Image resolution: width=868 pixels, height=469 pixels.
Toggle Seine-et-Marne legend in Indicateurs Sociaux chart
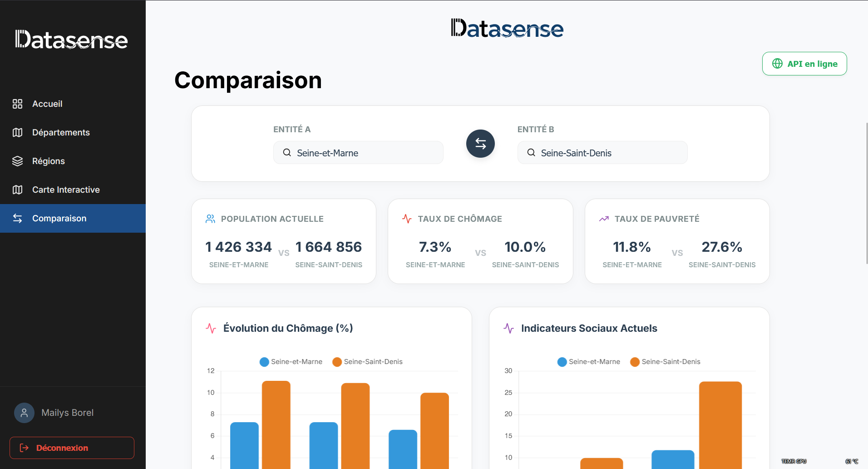(589, 362)
